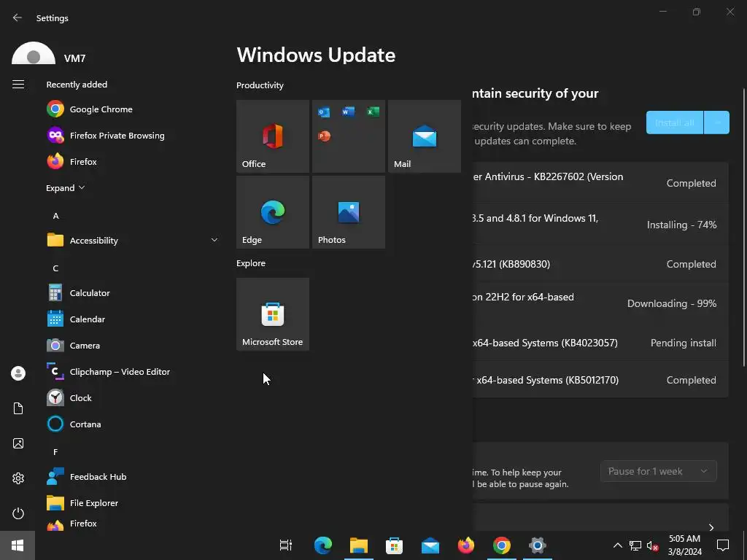This screenshot has width=747, height=560.
Task: Click the Windows Start button
Action: coord(18,545)
